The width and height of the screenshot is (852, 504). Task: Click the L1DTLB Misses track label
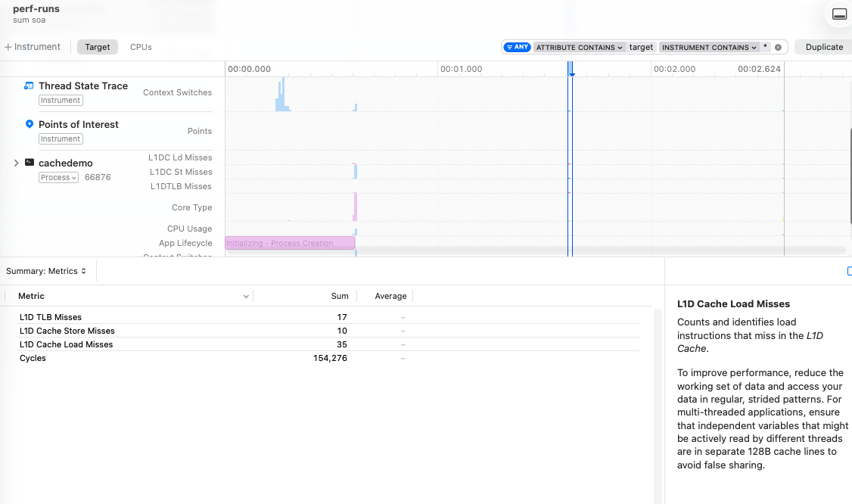point(181,186)
